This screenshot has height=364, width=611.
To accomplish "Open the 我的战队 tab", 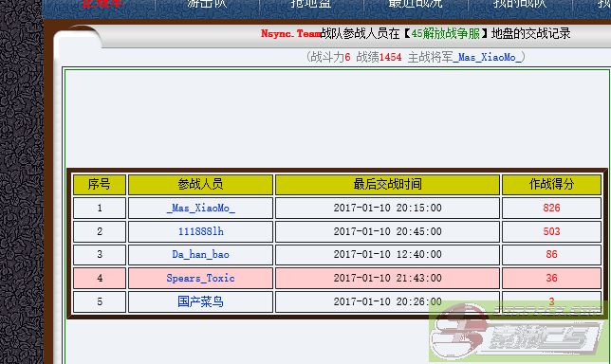I will [x=520, y=4].
